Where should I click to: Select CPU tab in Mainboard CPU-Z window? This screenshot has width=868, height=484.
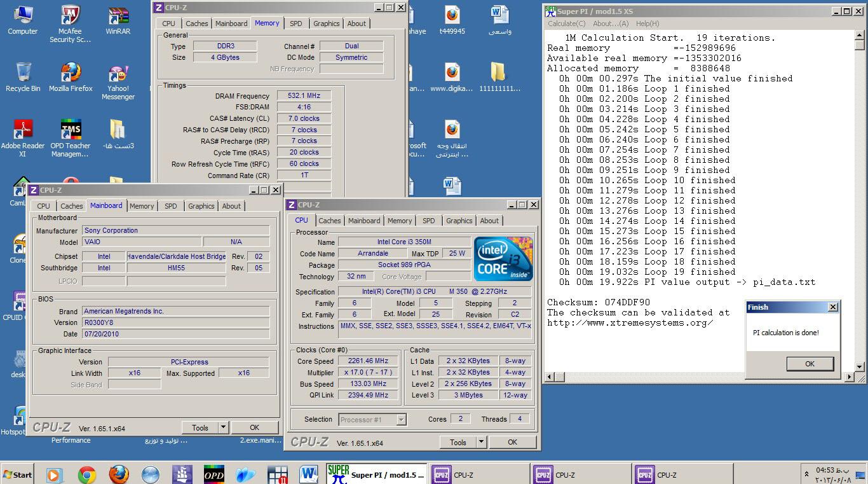coord(43,206)
